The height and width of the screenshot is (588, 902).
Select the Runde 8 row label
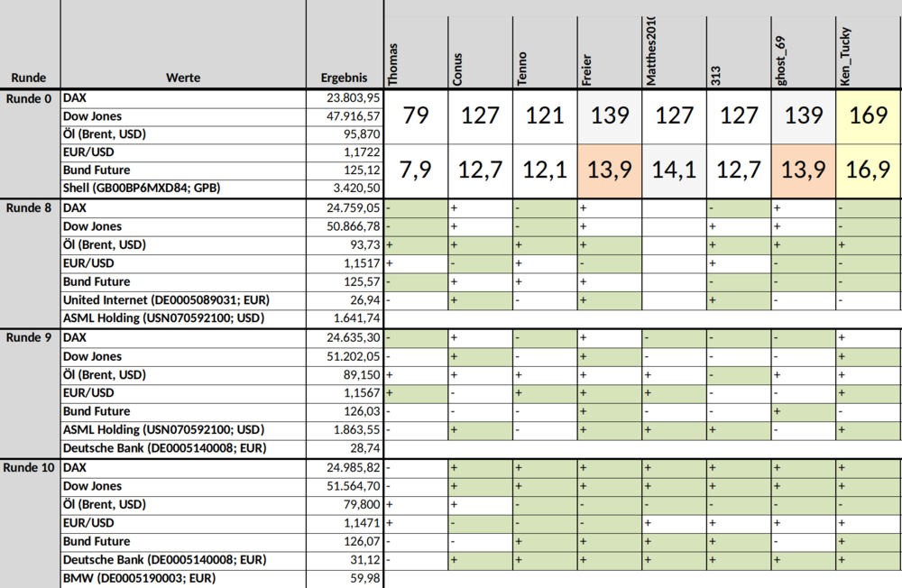[29, 208]
